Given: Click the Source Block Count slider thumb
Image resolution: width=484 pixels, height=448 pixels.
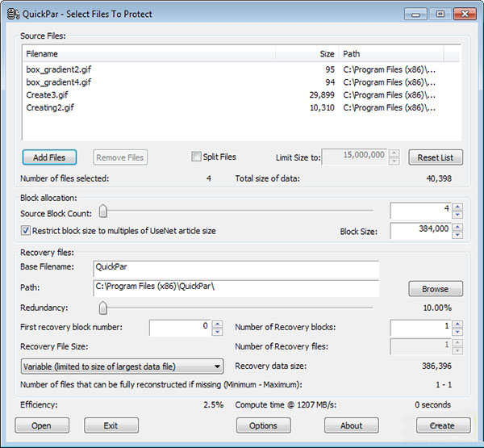Looking at the screenshot, I should coord(103,212).
